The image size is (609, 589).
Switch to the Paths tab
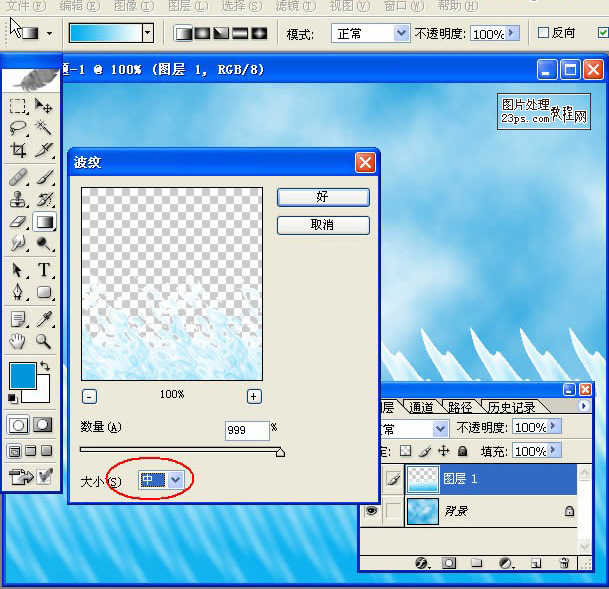(460, 407)
